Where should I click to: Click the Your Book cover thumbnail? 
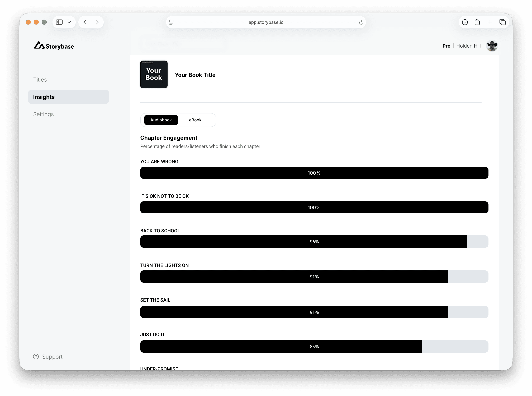(x=154, y=74)
